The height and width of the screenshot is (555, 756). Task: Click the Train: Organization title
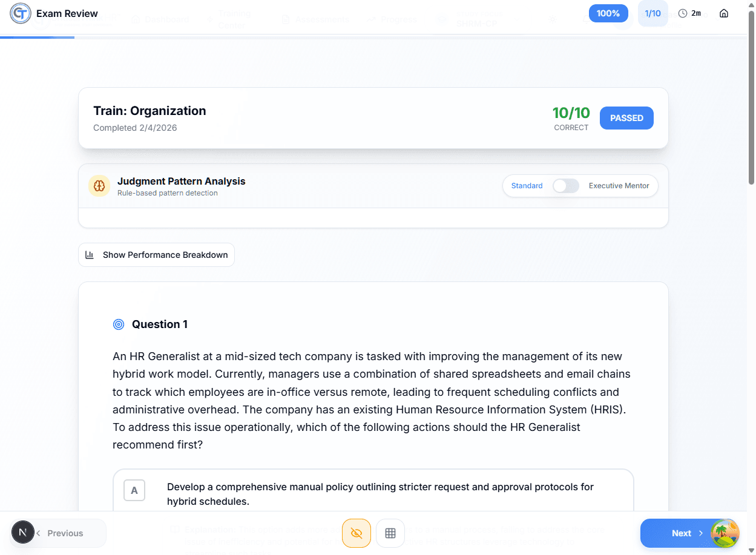[150, 111]
